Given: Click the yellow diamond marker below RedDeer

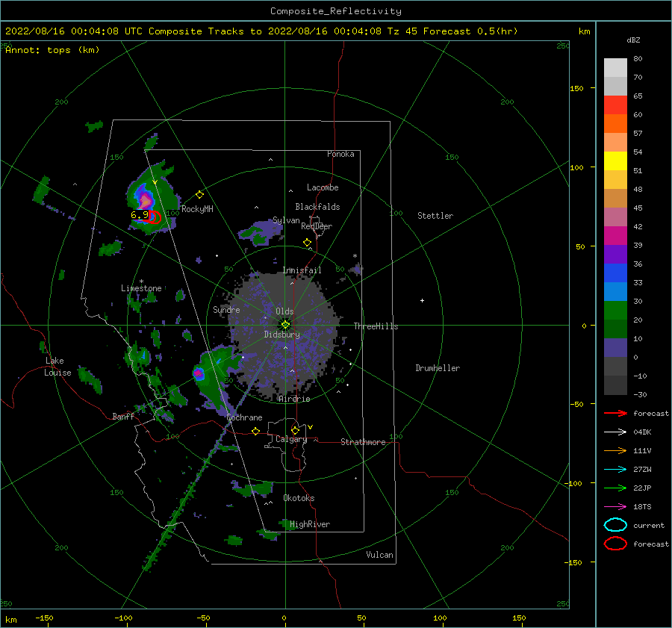Looking at the screenshot, I should coord(307,243).
